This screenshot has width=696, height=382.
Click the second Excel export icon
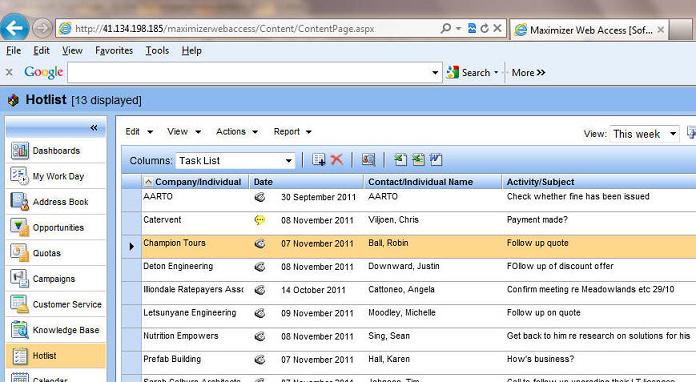(418, 160)
